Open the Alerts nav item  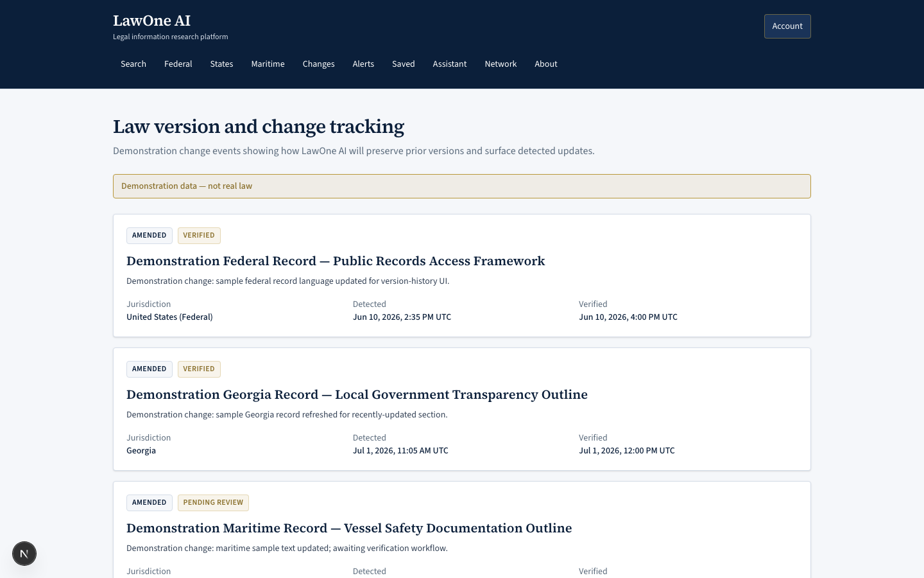tap(363, 64)
